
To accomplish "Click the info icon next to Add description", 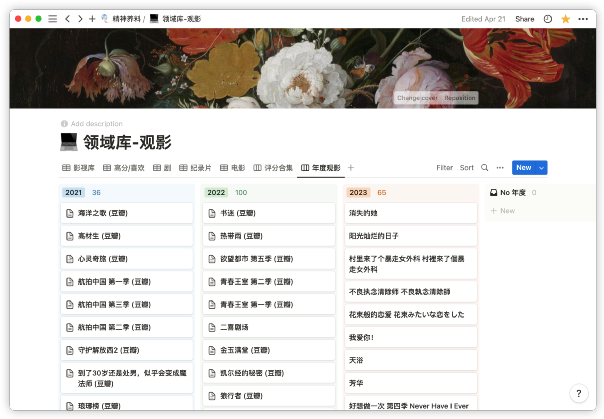I will pyautogui.click(x=64, y=124).
